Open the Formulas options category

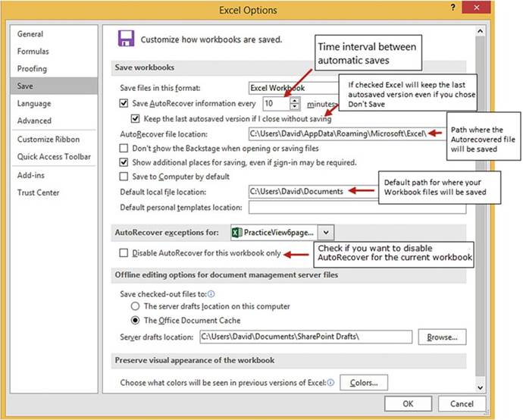click(x=33, y=52)
